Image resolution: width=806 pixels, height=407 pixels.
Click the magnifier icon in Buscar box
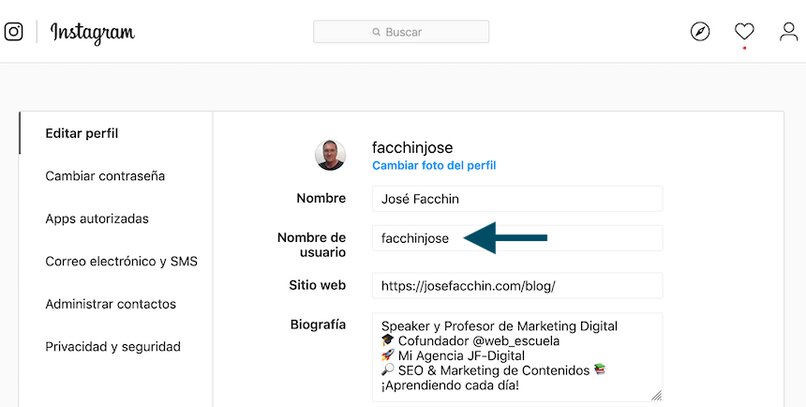tap(376, 32)
